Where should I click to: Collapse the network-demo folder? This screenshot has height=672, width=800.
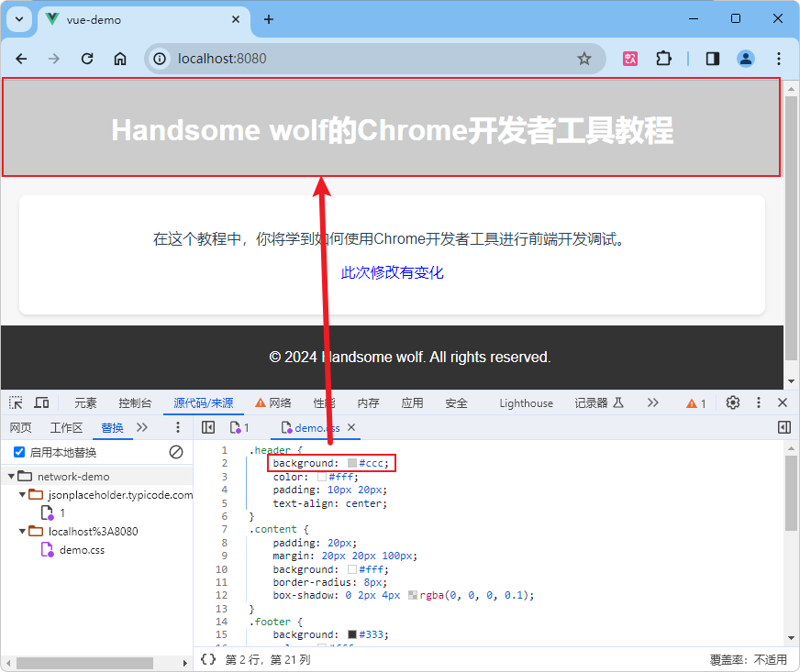pos(11,476)
